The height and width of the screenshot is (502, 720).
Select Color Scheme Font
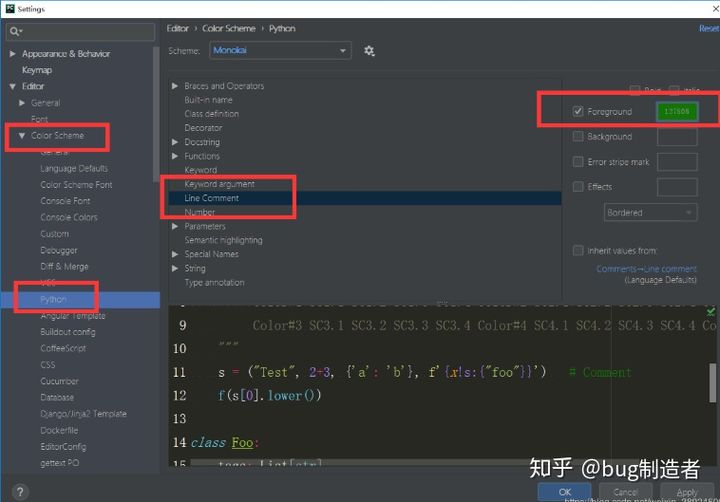click(76, 185)
